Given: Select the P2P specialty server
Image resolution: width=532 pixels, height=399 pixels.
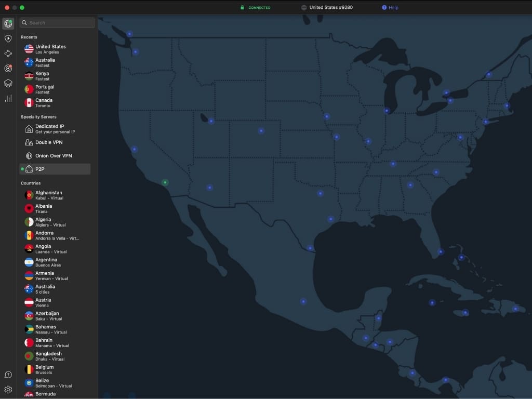Looking at the screenshot, I should [x=39, y=169].
